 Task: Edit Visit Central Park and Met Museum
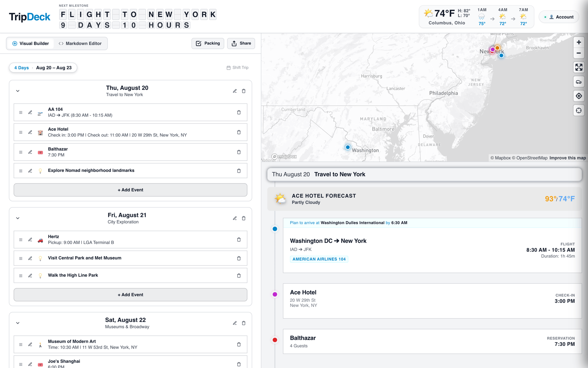(x=30, y=258)
